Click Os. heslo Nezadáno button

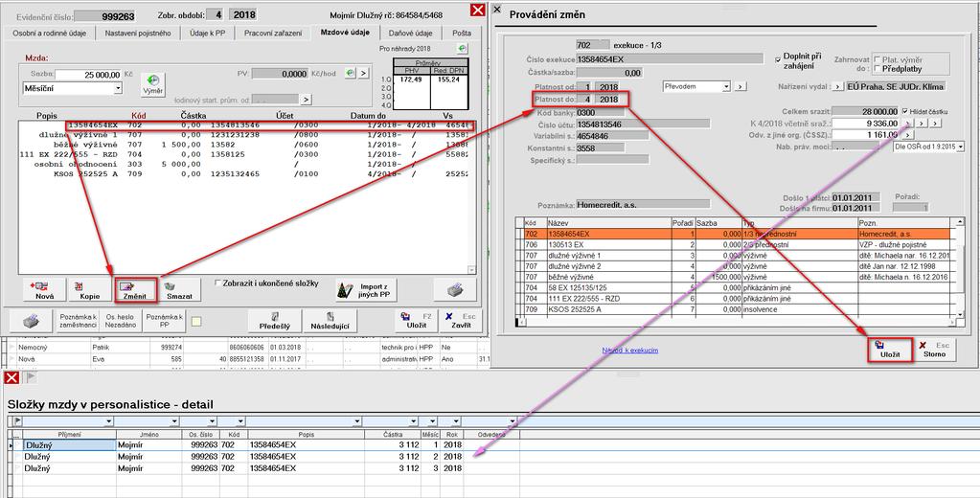tap(120, 321)
